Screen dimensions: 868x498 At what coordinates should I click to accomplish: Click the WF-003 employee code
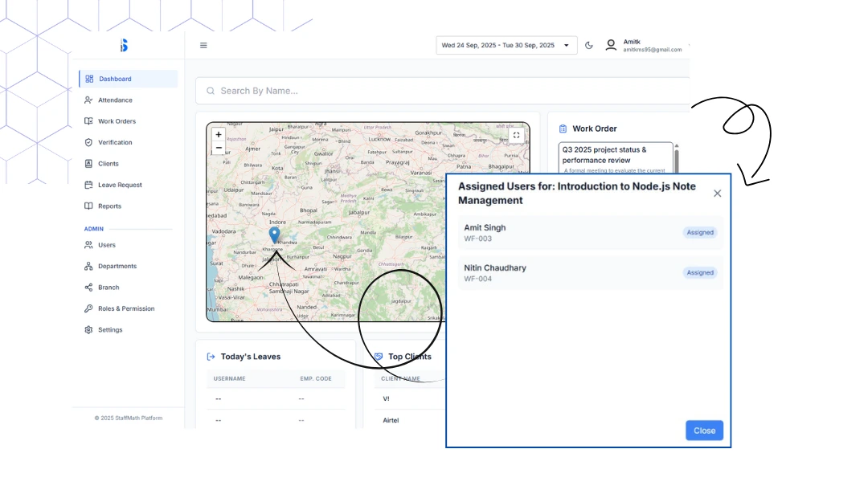click(x=477, y=239)
